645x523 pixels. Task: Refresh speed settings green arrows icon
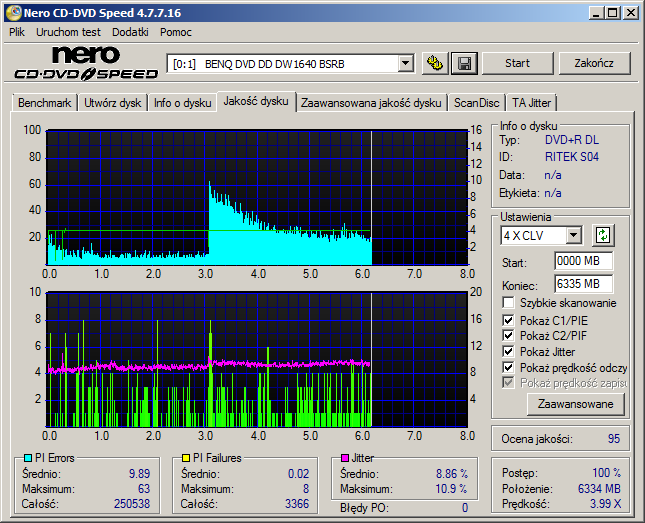(603, 235)
